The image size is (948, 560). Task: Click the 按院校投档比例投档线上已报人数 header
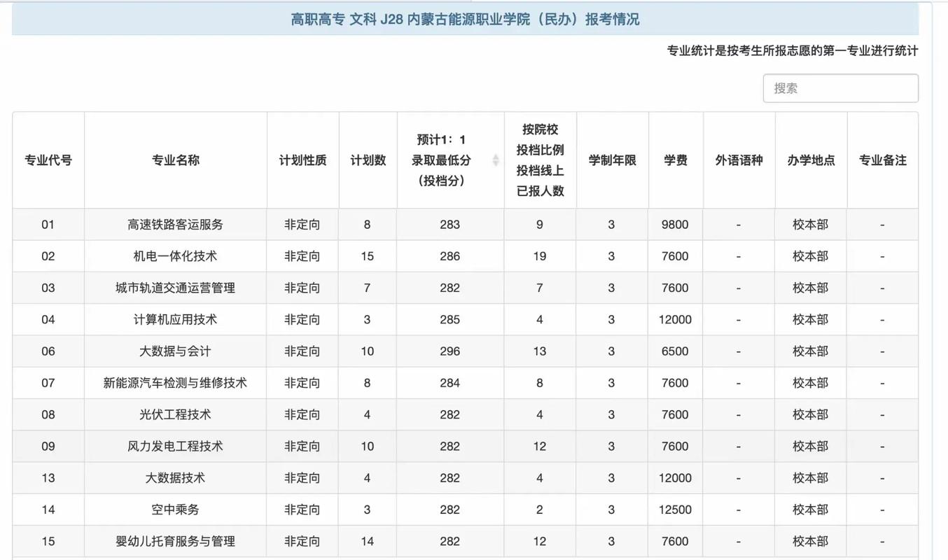pos(541,160)
